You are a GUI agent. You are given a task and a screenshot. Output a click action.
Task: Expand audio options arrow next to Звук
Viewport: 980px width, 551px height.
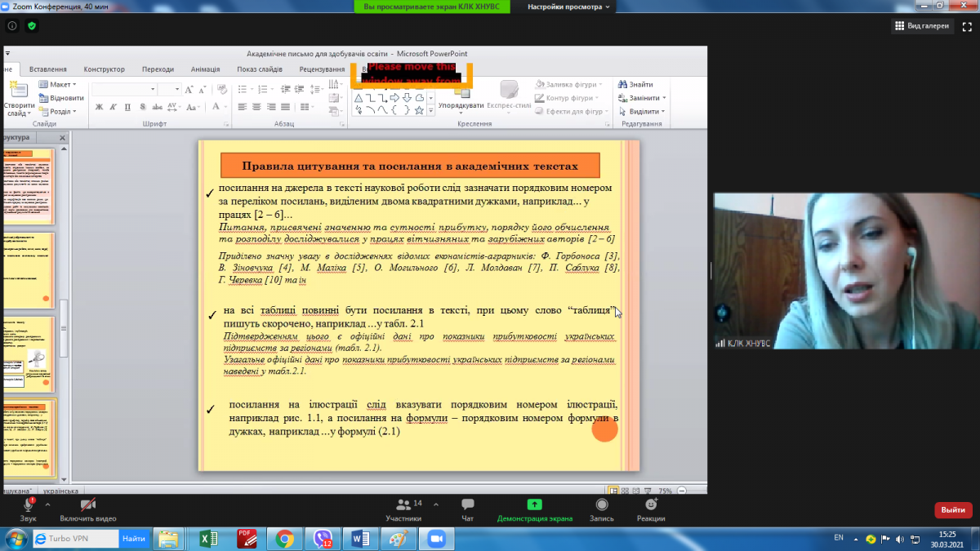click(47, 504)
